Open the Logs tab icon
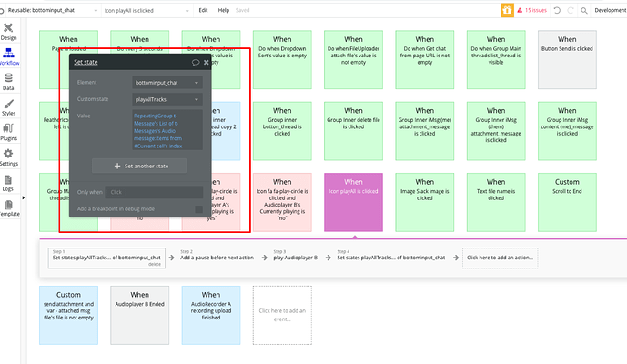 pos(8,183)
